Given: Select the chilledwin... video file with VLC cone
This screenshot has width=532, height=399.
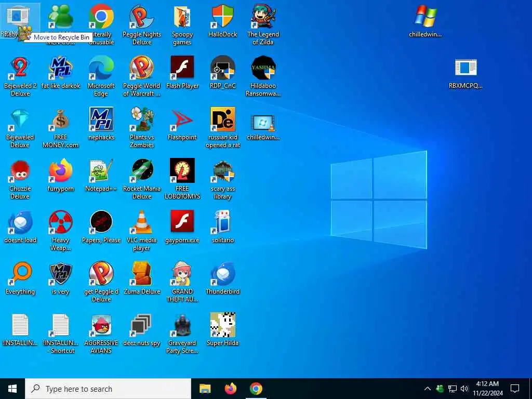Looking at the screenshot, I should coord(263,123).
